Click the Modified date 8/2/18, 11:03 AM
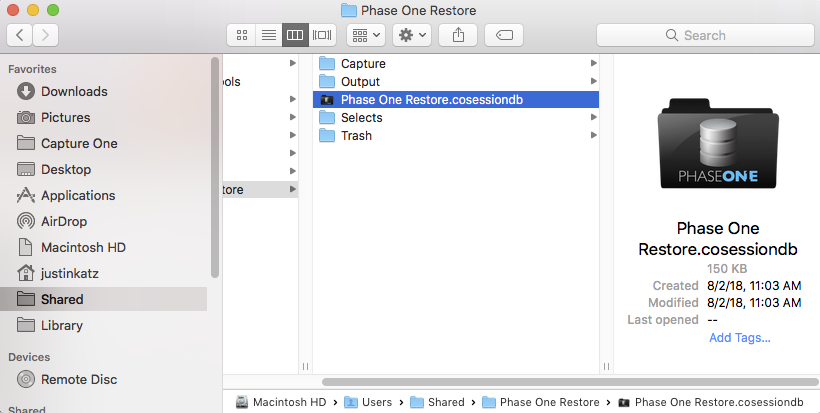The width and height of the screenshot is (820, 413). [x=754, y=303]
